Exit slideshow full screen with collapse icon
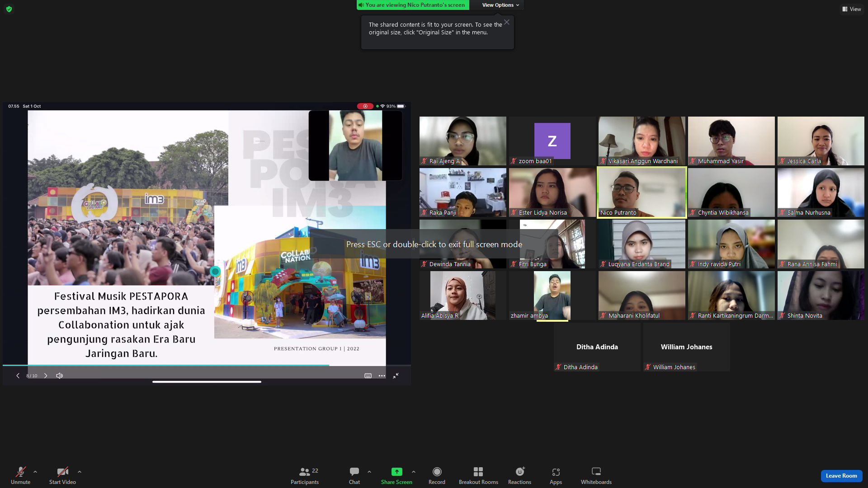This screenshot has width=868, height=488. [396, 375]
